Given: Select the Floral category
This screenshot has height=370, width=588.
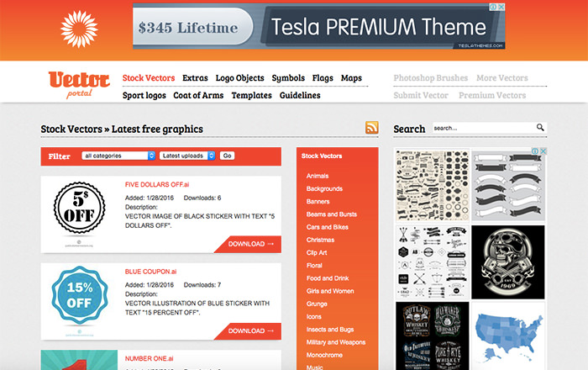Looking at the screenshot, I should (314, 265).
